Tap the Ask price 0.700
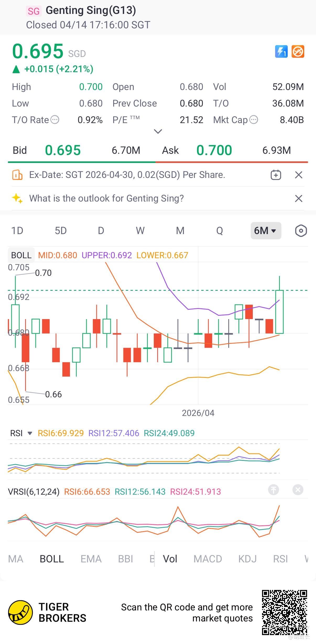316x644 pixels. click(x=214, y=150)
